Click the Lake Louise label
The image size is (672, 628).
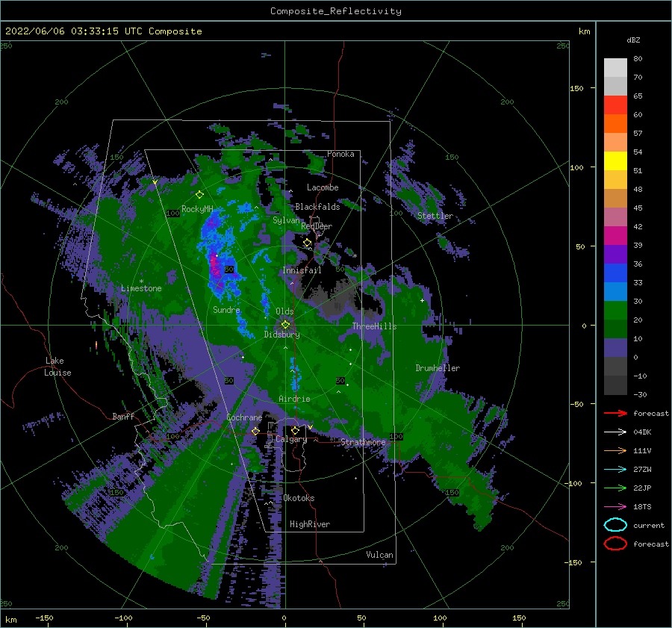[x=57, y=367]
